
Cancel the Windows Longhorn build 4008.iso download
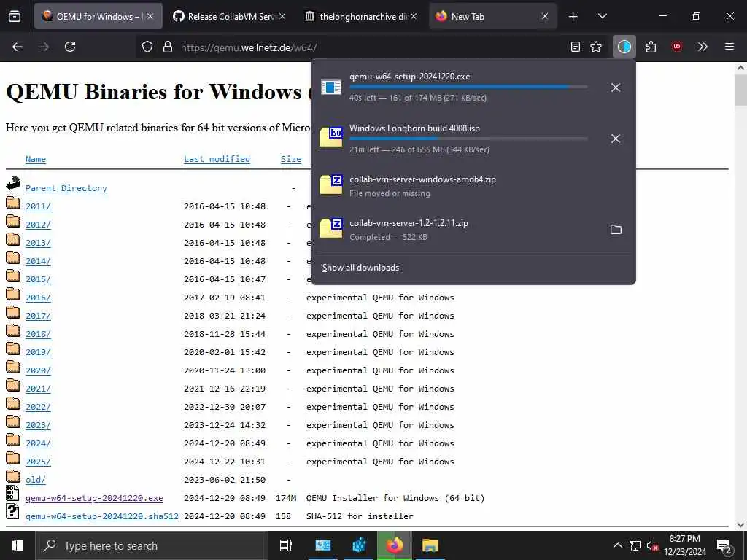click(x=616, y=139)
